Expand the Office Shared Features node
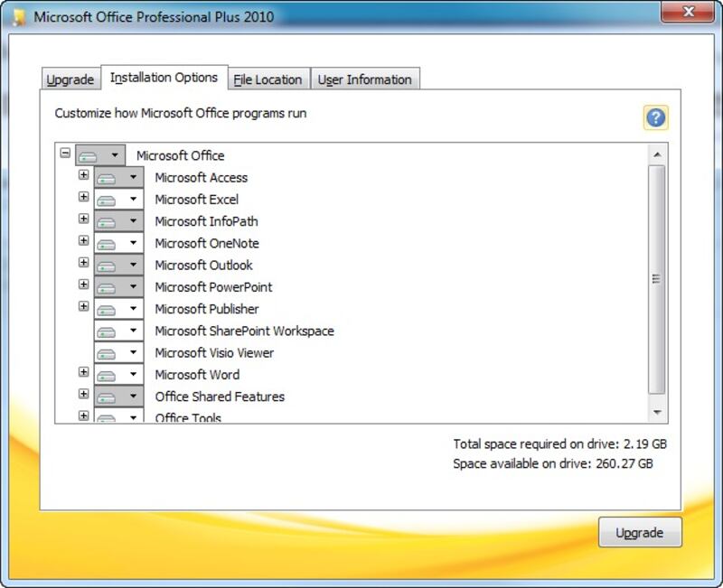This screenshot has width=723, height=588. [x=84, y=394]
